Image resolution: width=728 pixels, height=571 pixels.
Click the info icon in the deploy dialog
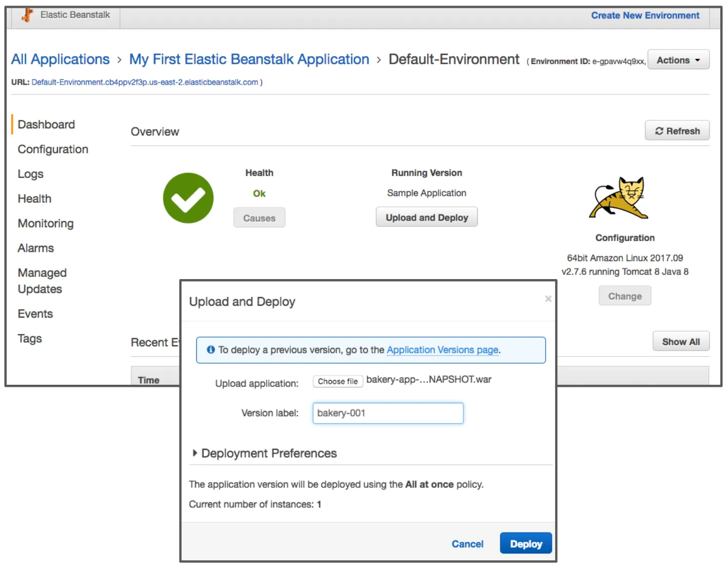coord(210,350)
